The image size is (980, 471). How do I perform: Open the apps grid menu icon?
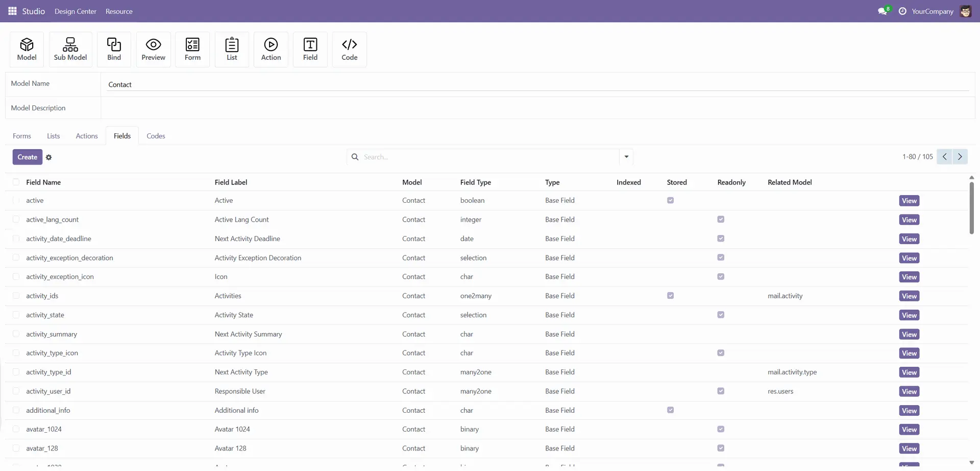coord(12,11)
